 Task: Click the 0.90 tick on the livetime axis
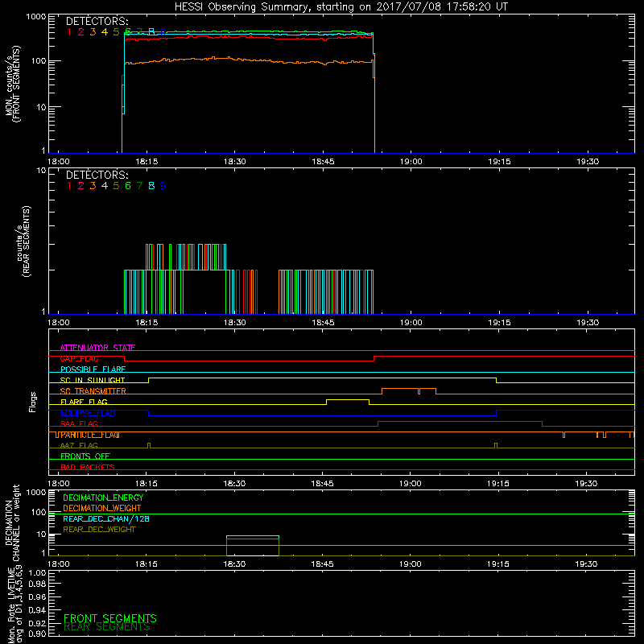[x=37, y=634]
